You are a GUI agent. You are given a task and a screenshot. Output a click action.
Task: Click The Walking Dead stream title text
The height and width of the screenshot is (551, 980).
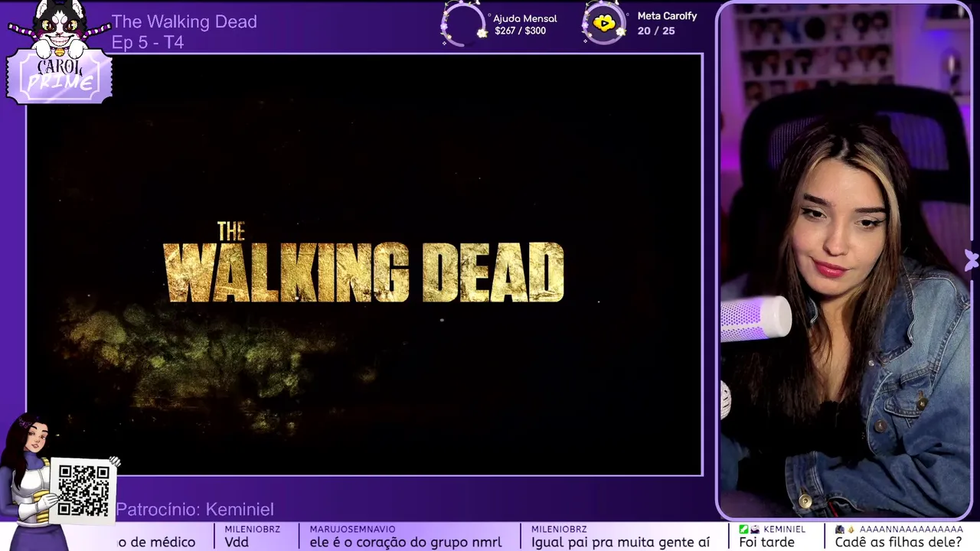pos(185,21)
